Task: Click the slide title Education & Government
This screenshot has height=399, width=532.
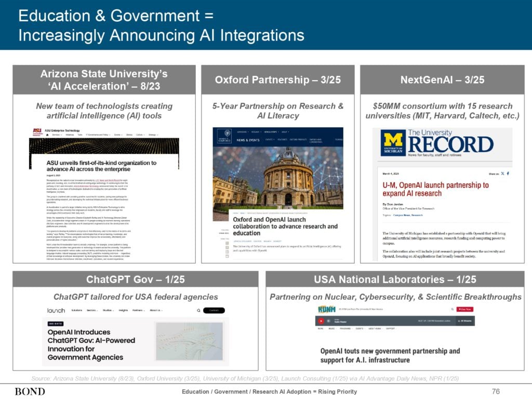Action: point(161,25)
